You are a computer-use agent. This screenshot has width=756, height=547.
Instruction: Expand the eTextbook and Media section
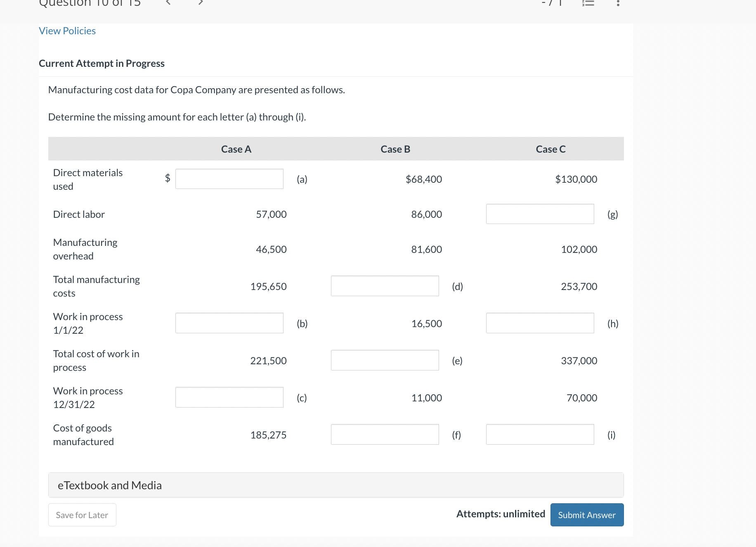(109, 485)
